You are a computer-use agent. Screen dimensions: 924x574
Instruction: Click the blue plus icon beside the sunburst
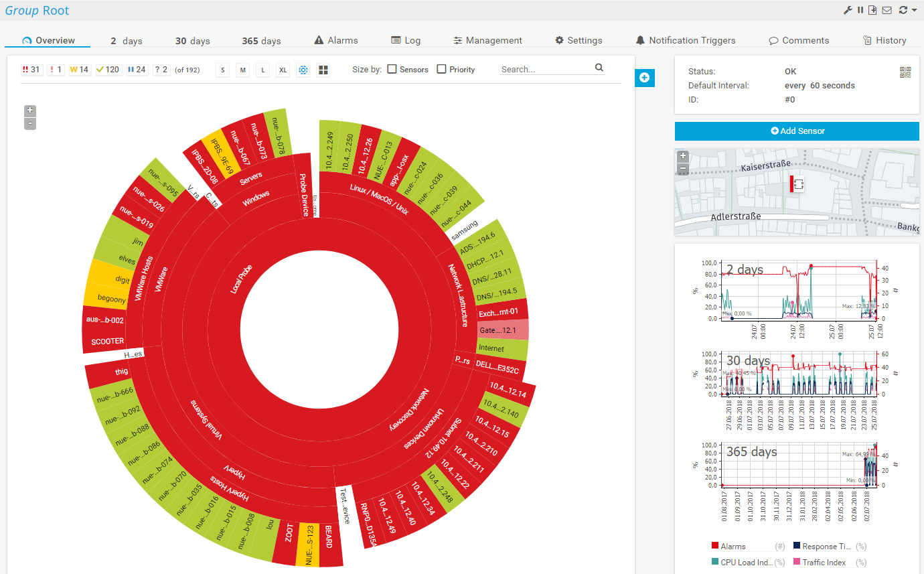(x=644, y=78)
